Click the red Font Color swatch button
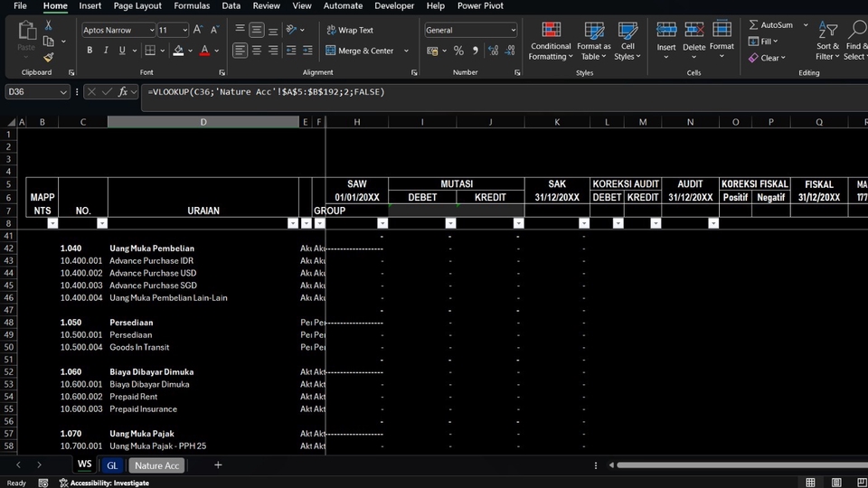The height and width of the screenshot is (488, 868). tap(204, 51)
